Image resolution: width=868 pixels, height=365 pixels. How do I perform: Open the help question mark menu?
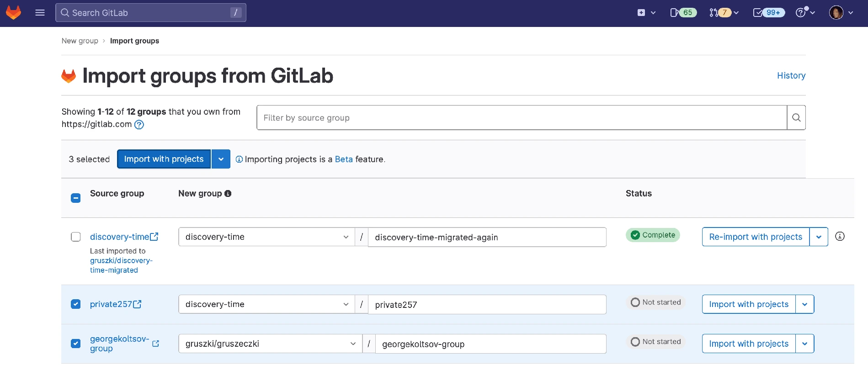pyautogui.click(x=805, y=12)
